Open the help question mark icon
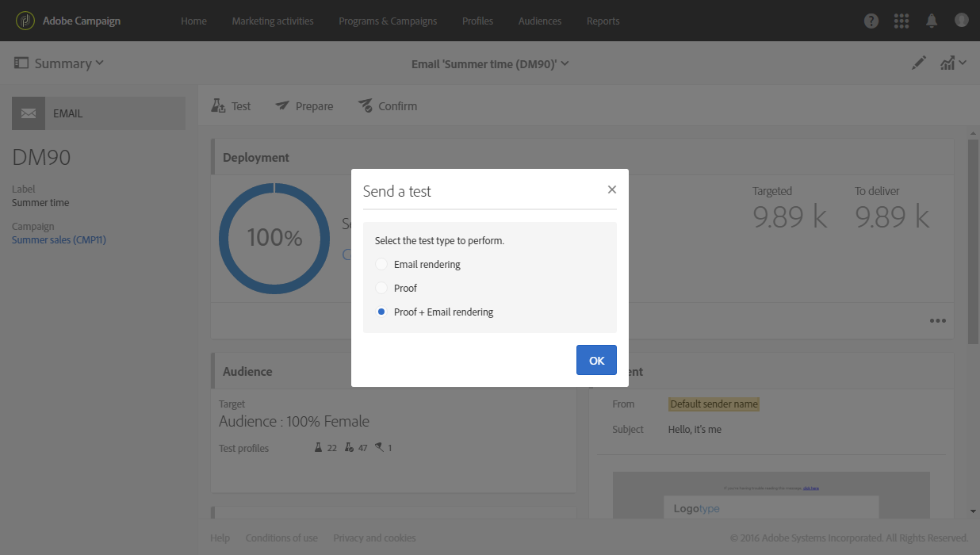Screen dimensions: 980x555 click(871, 21)
